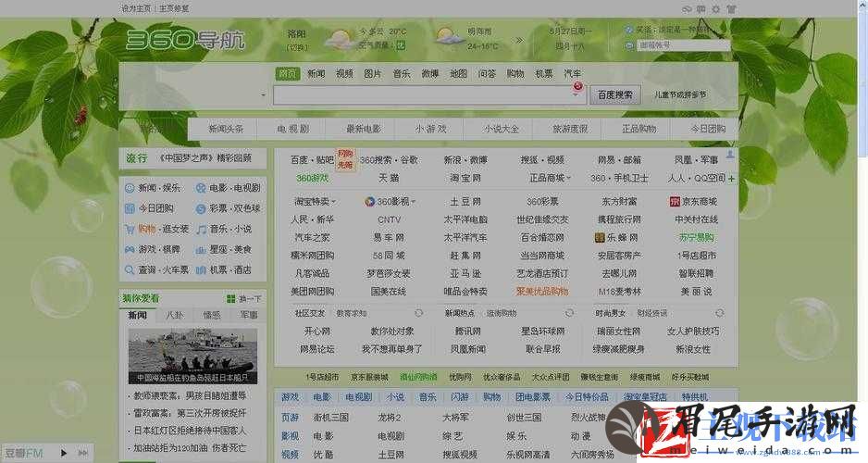Open tomorrow's rainy weather icon
This screenshot has height=463, width=868.
click(x=449, y=36)
